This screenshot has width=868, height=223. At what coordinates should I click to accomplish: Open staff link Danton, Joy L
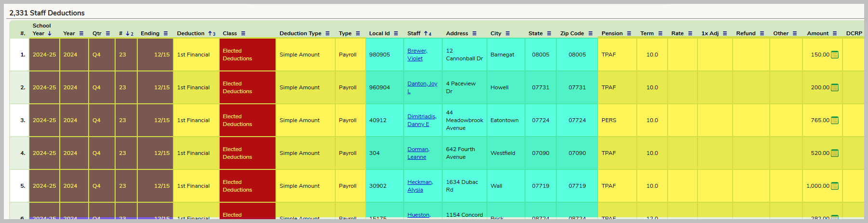pyautogui.click(x=422, y=87)
